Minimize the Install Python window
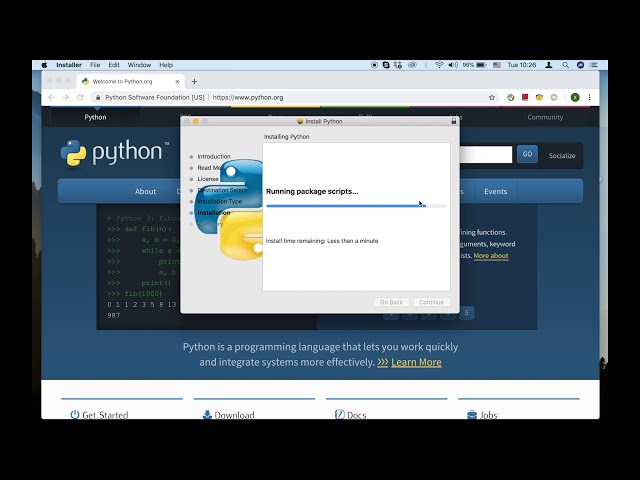Image resolution: width=640 pixels, height=480 pixels. pos(196,121)
